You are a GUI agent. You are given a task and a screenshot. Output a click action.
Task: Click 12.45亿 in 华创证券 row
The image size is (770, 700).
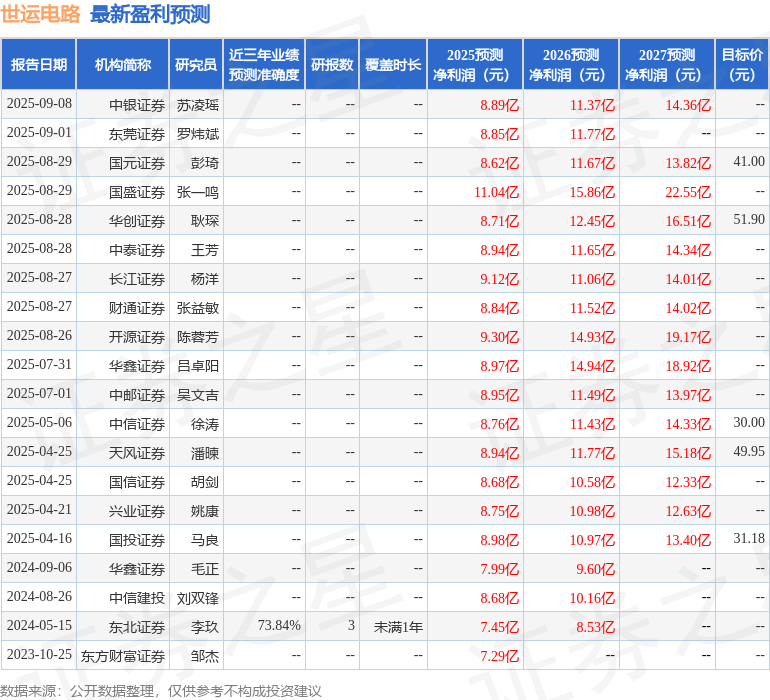592,221
